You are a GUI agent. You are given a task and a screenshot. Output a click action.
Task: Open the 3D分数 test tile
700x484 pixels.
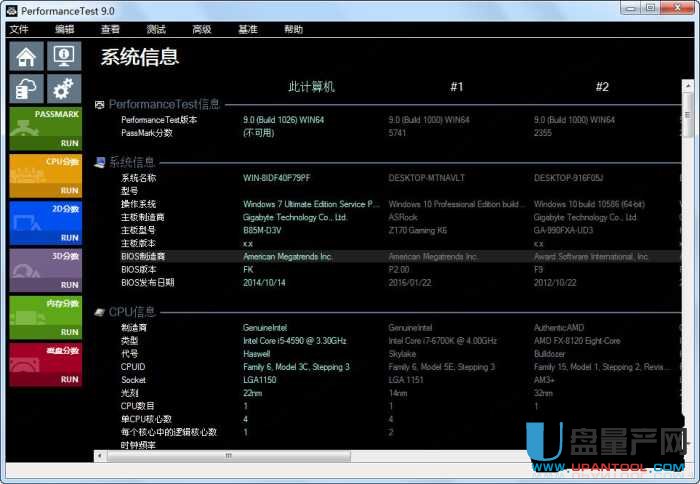(45, 264)
